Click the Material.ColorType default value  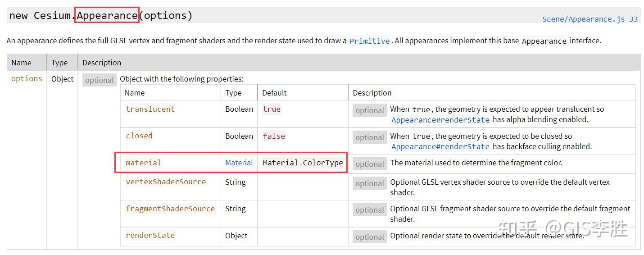click(303, 163)
